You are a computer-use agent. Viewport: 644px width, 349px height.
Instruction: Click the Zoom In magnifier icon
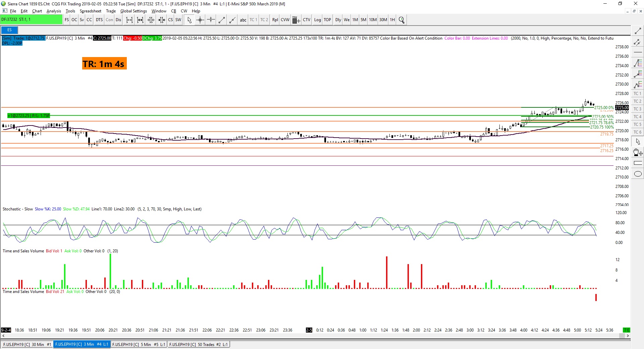coord(401,20)
